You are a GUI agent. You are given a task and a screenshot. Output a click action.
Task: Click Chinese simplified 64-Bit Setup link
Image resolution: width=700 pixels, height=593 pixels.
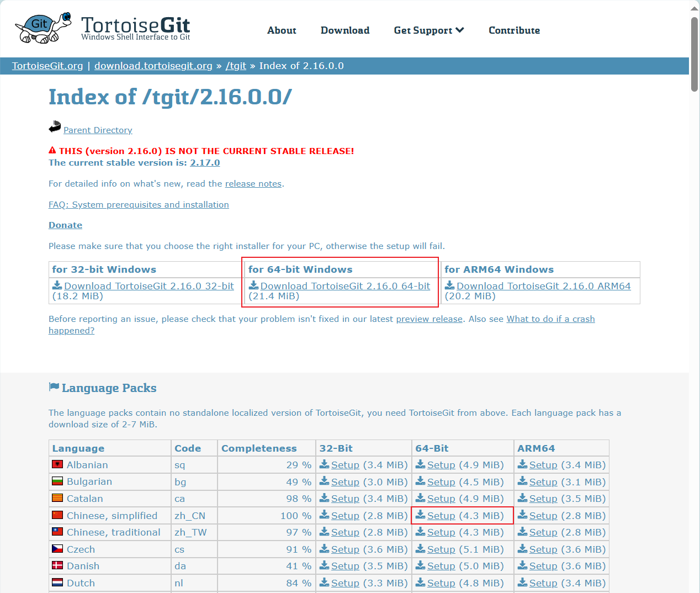tap(441, 516)
